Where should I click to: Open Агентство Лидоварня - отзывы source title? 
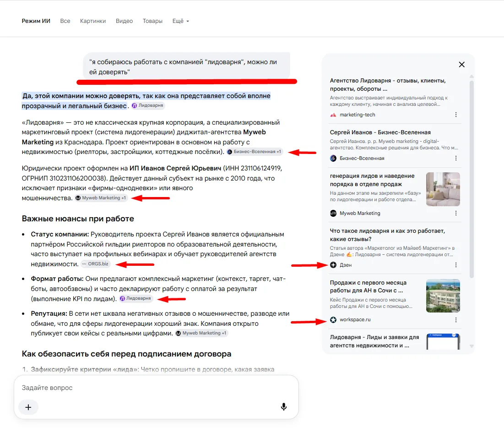[388, 85]
